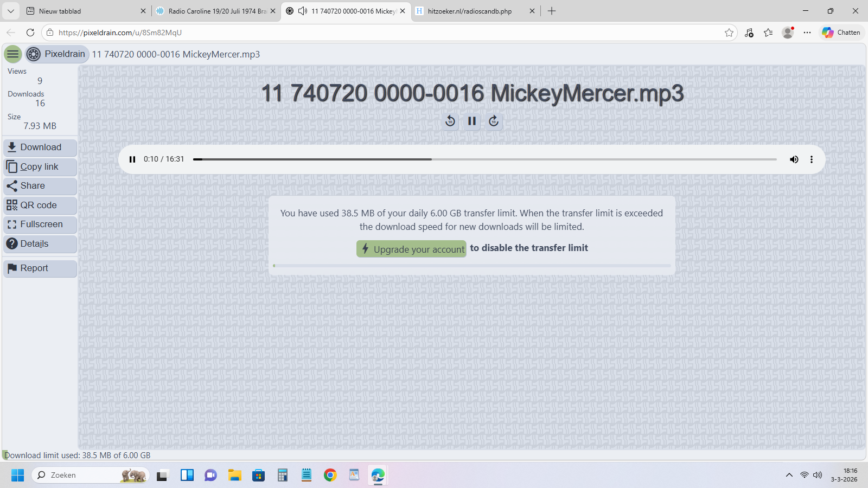The image size is (868, 488).
Task: Open file Details panel
Action: [40, 244]
